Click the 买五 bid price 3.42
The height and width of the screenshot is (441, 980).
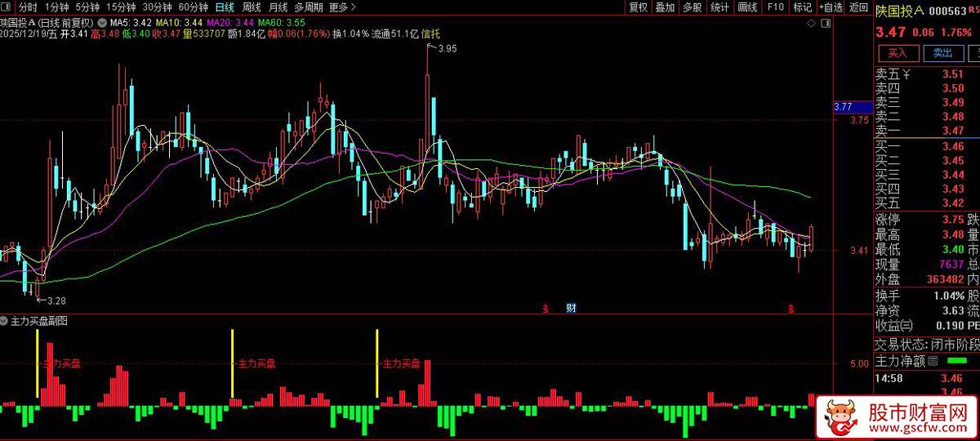click(952, 203)
